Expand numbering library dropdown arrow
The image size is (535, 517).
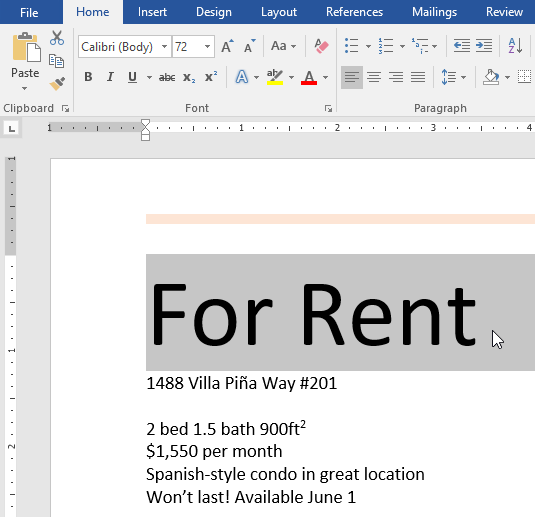tap(402, 46)
